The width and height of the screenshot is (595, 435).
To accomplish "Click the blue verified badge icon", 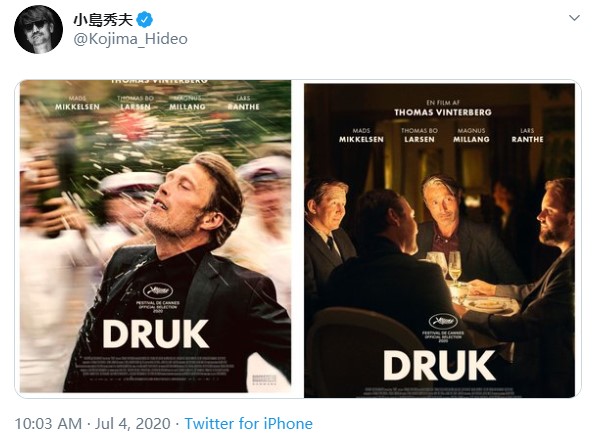I will click(x=145, y=20).
